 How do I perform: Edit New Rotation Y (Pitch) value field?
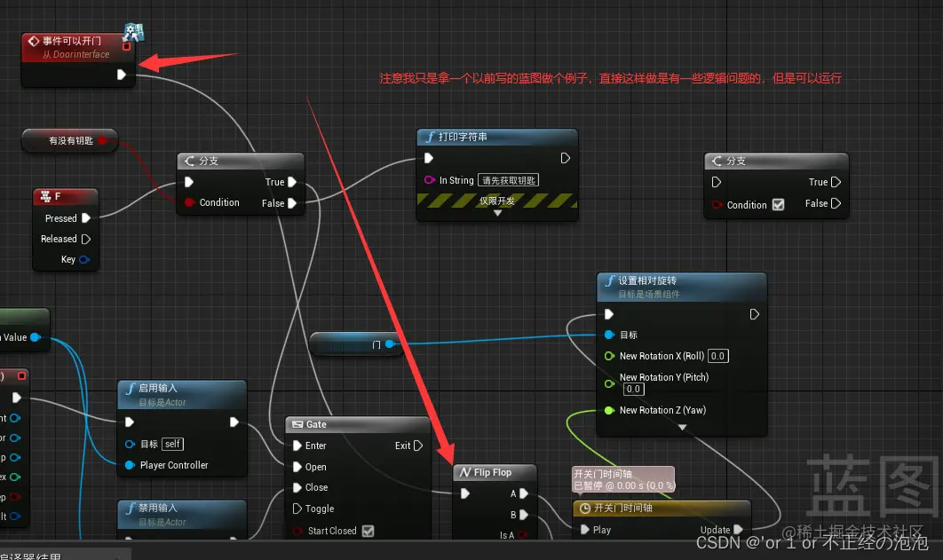(633, 389)
